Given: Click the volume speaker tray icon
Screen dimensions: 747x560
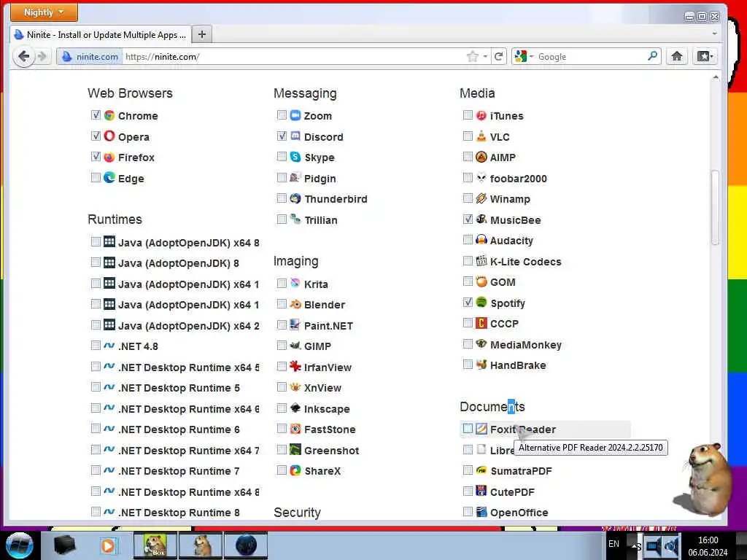Looking at the screenshot, I should (671, 546).
